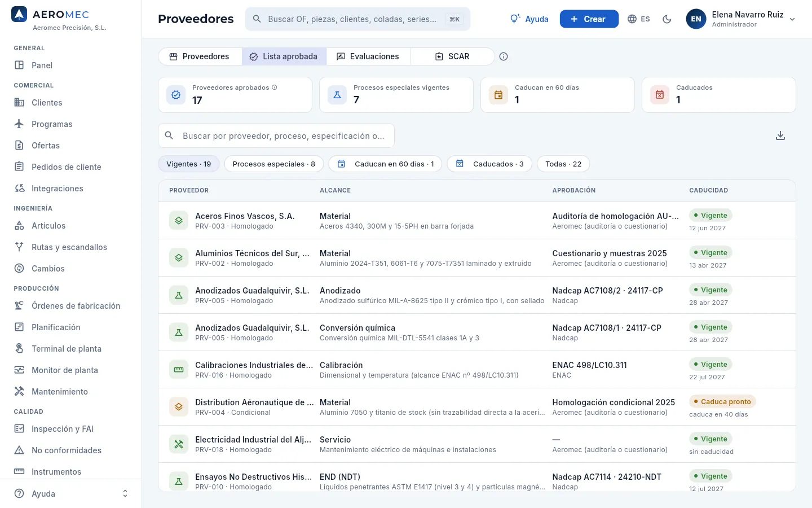This screenshot has height=508, width=812.
Task: Open Clientes in the sidebar
Action: click(x=70, y=103)
